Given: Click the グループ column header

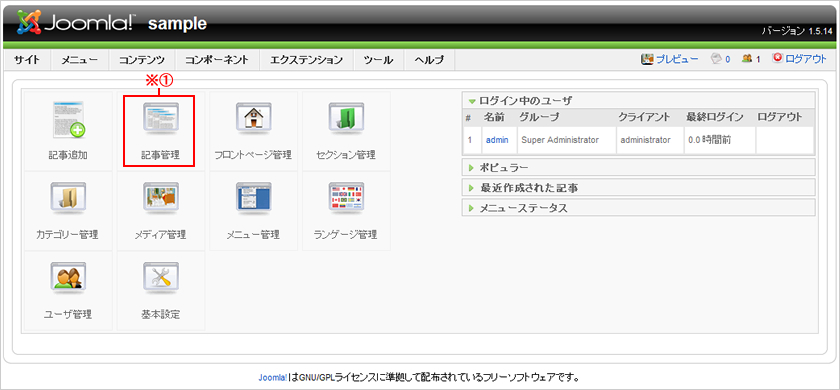Looking at the screenshot, I should (x=538, y=117).
